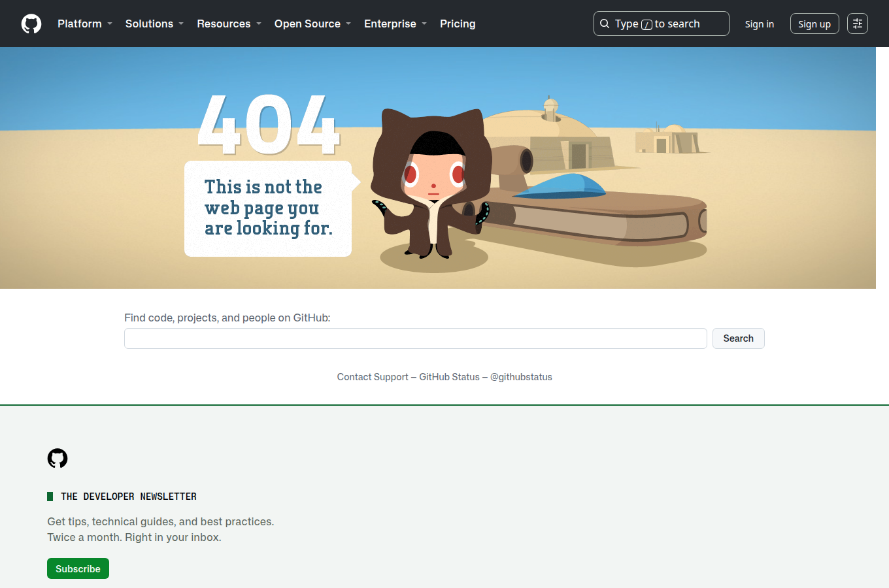Focus the header 'Type / to search' box

pos(662,24)
